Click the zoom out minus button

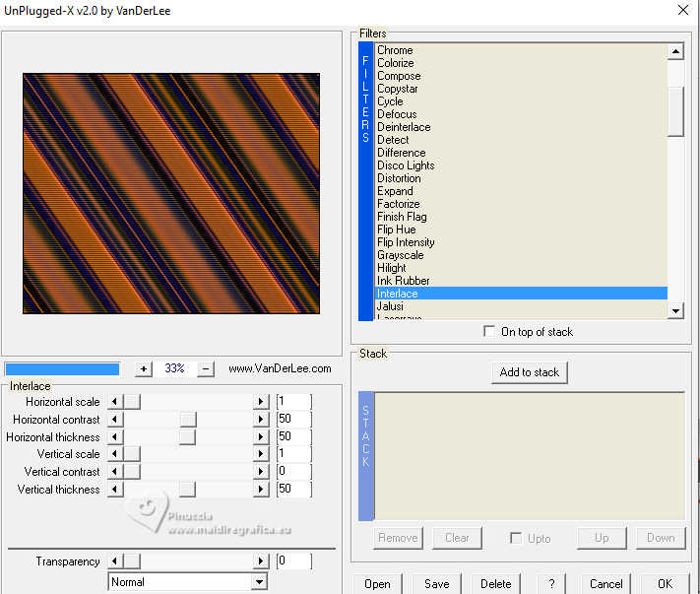(206, 368)
